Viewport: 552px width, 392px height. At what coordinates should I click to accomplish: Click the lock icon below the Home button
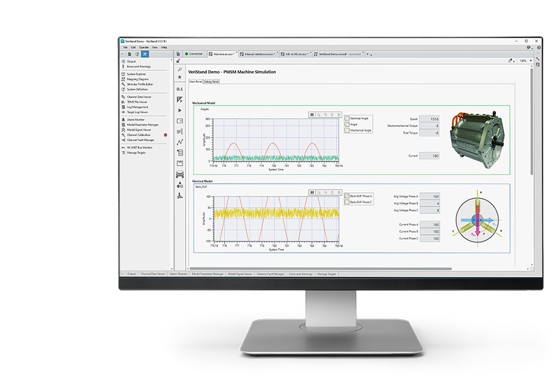pos(178,61)
